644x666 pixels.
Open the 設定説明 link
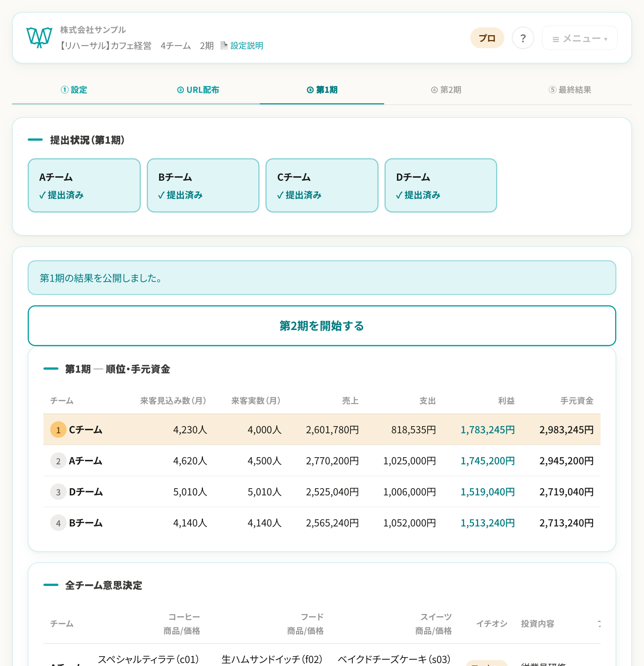[247, 46]
